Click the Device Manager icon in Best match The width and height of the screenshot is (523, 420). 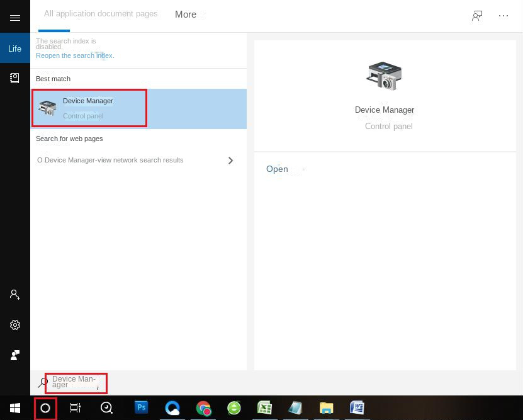pos(48,107)
